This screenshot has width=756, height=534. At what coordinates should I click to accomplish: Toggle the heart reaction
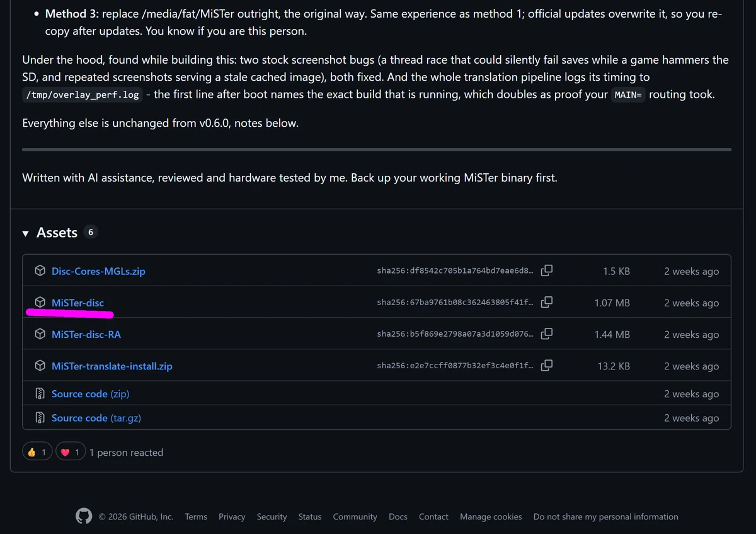pyautogui.click(x=70, y=452)
